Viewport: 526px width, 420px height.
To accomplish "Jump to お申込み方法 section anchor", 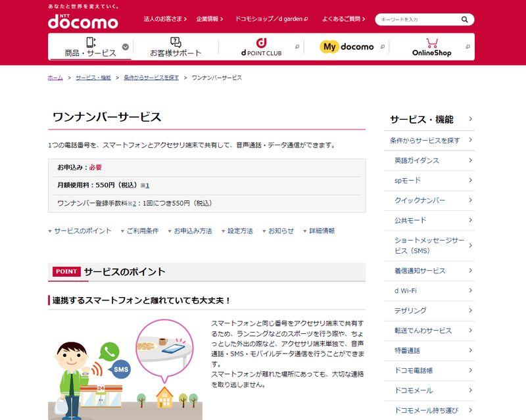I will (x=193, y=231).
